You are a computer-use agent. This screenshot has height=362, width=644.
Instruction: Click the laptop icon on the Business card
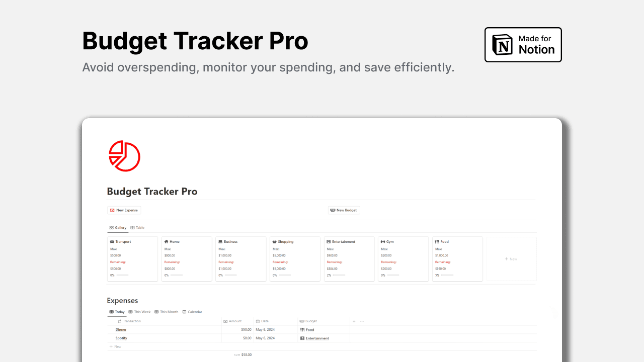pyautogui.click(x=221, y=241)
